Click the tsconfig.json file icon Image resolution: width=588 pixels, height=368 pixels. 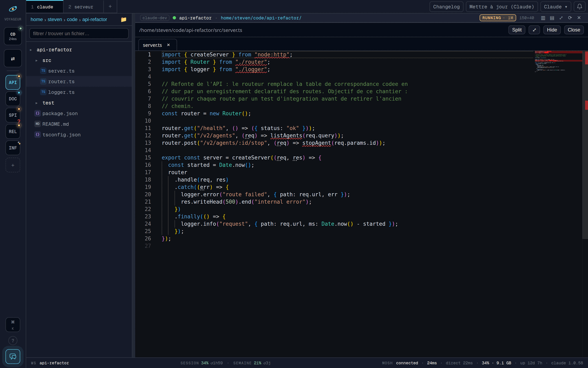click(37, 135)
